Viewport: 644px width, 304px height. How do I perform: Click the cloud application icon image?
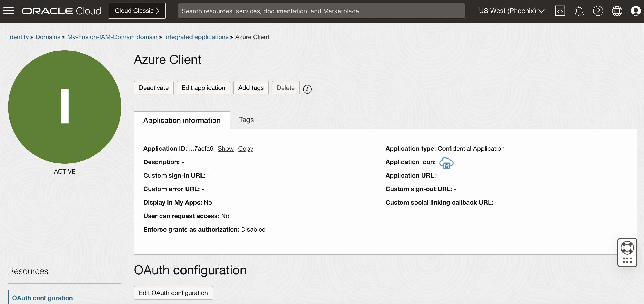[x=446, y=163]
